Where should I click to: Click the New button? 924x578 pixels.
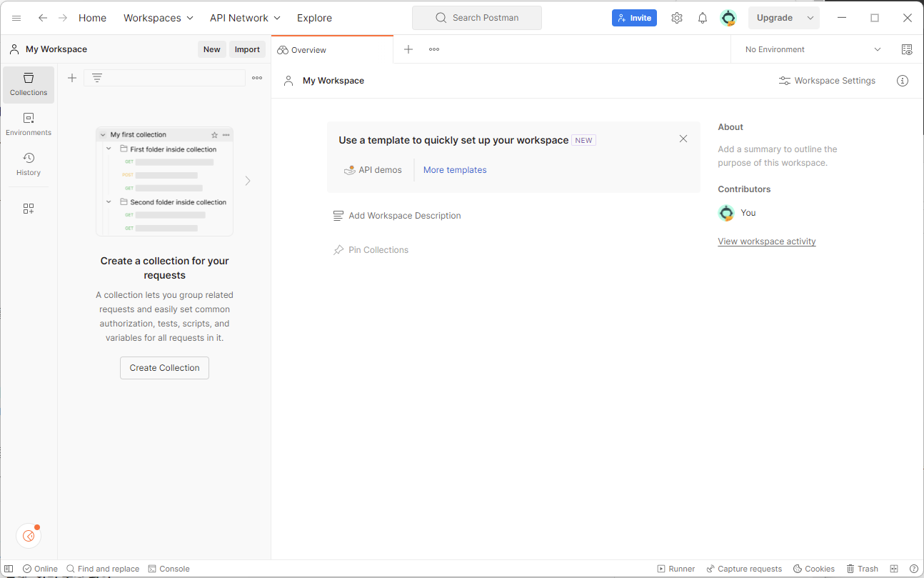[x=212, y=49]
